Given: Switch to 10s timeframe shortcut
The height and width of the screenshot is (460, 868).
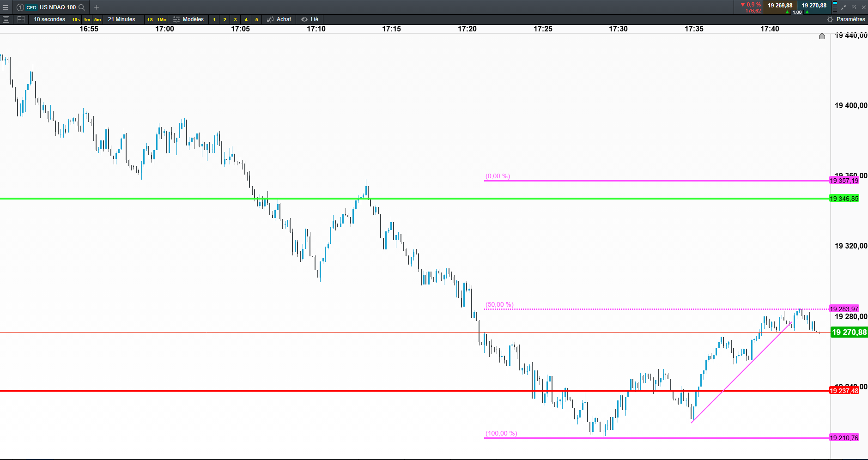Looking at the screenshot, I should coord(76,19).
